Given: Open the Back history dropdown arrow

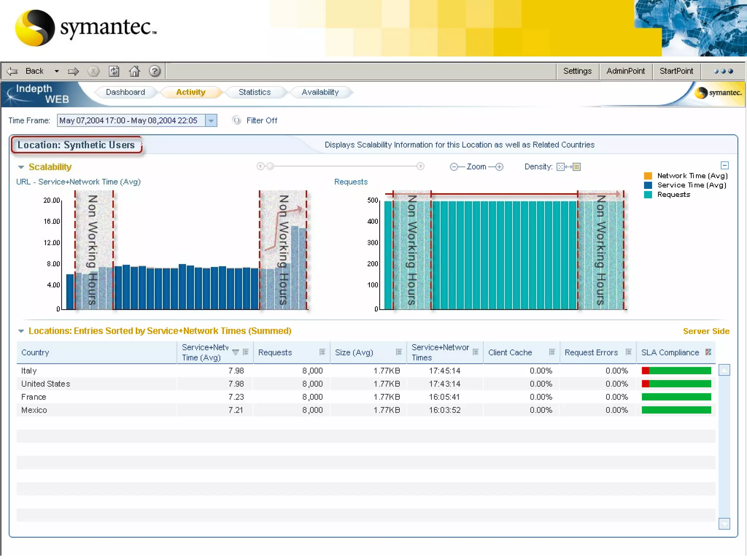Looking at the screenshot, I should pos(57,71).
